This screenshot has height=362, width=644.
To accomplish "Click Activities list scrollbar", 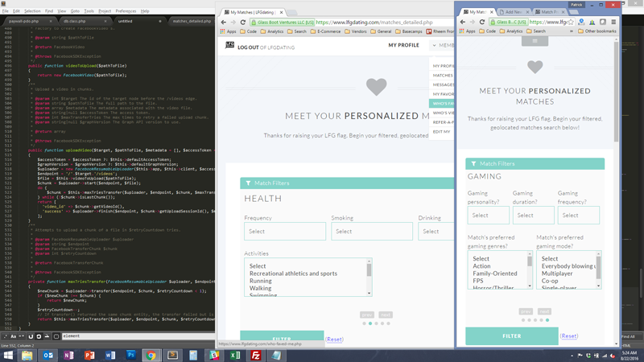I will (x=369, y=277).
